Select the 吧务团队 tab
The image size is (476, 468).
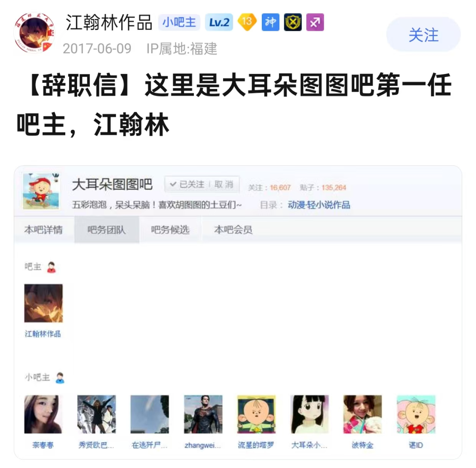pyautogui.click(x=107, y=230)
